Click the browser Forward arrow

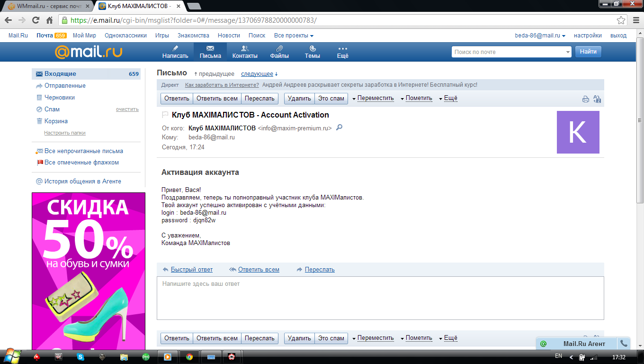tap(22, 20)
